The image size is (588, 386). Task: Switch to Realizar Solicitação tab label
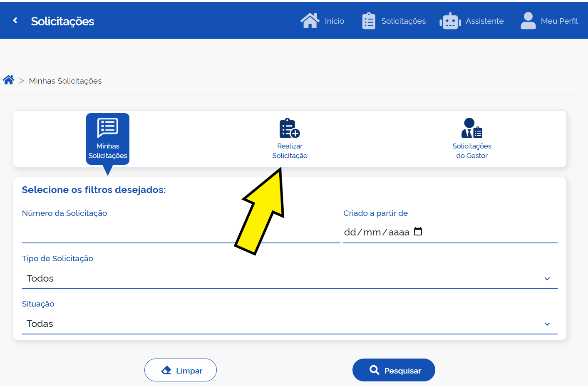coord(290,151)
